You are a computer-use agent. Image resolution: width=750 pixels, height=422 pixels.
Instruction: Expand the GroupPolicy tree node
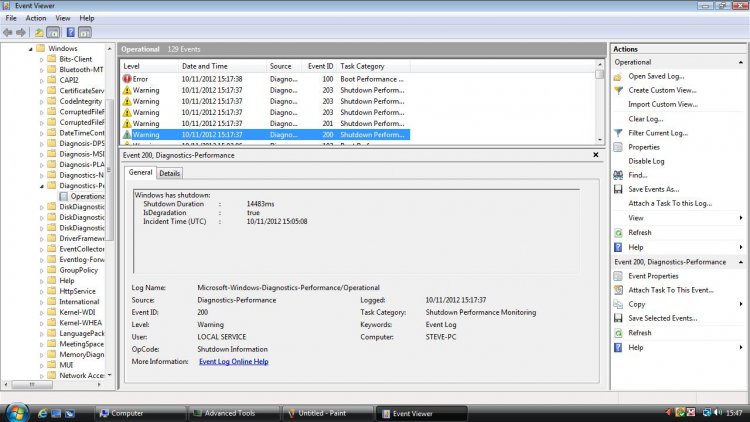point(42,271)
